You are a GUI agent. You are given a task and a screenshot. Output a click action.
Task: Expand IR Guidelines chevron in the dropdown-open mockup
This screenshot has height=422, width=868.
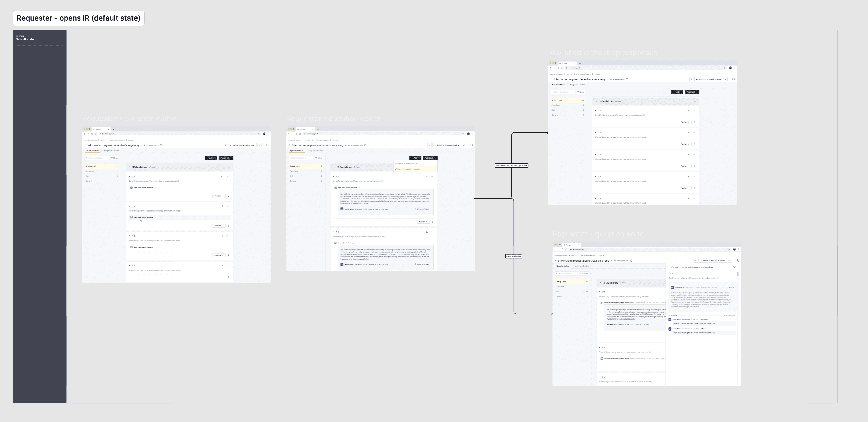point(334,167)
